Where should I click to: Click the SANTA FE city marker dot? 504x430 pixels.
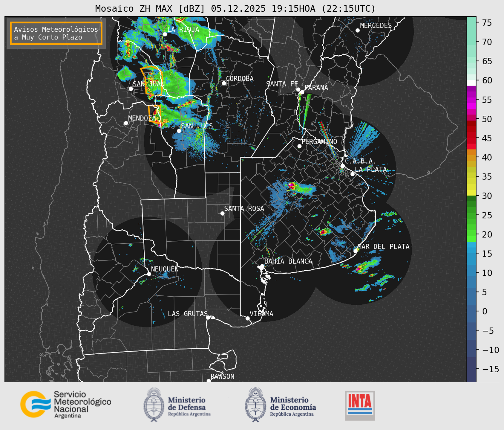pyautogui.click(x=298, y=89)
